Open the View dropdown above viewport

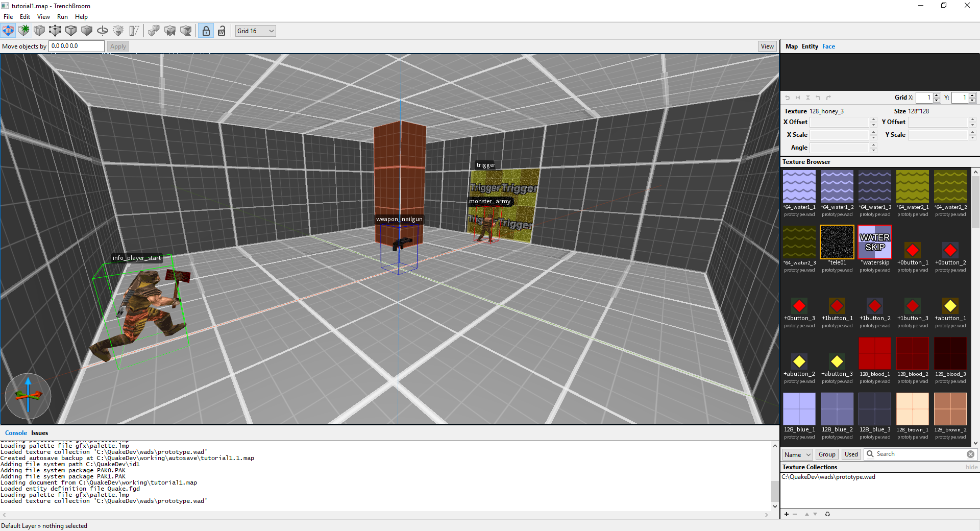767,46
